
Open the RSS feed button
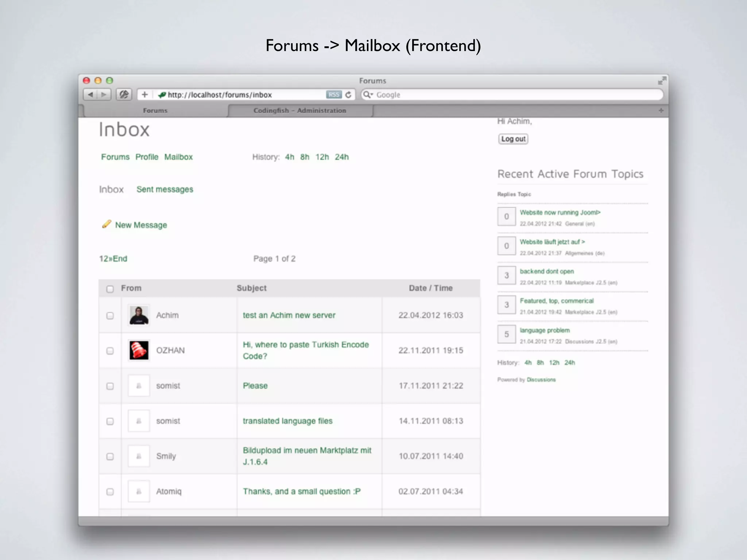(334, 95)
